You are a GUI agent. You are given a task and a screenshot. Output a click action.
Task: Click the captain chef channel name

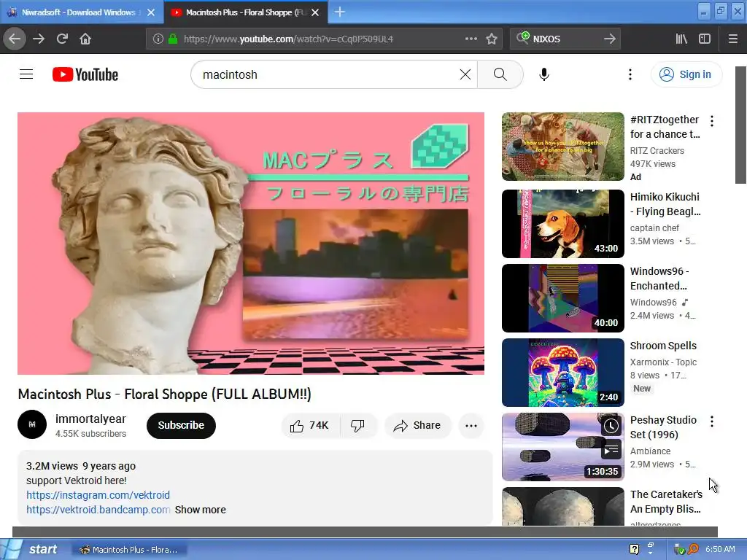654,227
